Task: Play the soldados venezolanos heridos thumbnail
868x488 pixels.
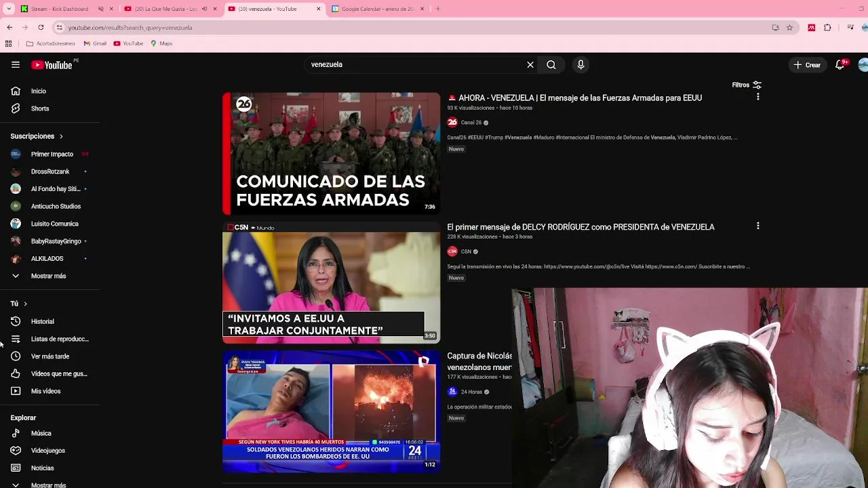Action: (331, 411)
